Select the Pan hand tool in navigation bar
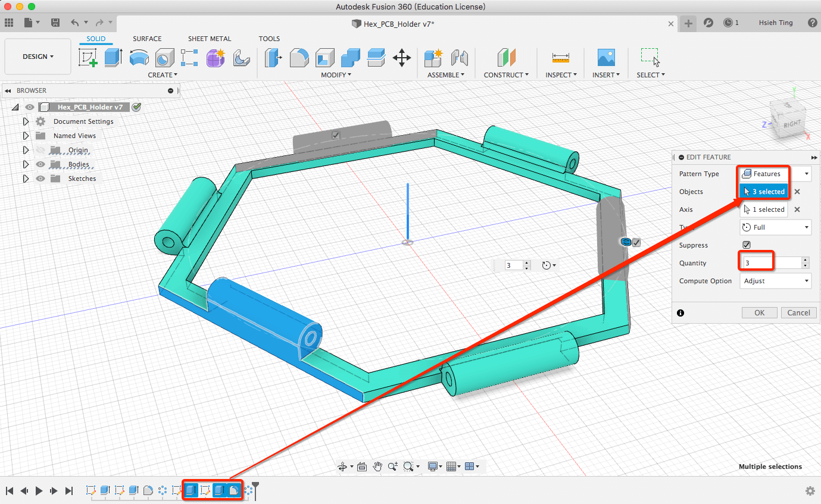 coord(377,467)
